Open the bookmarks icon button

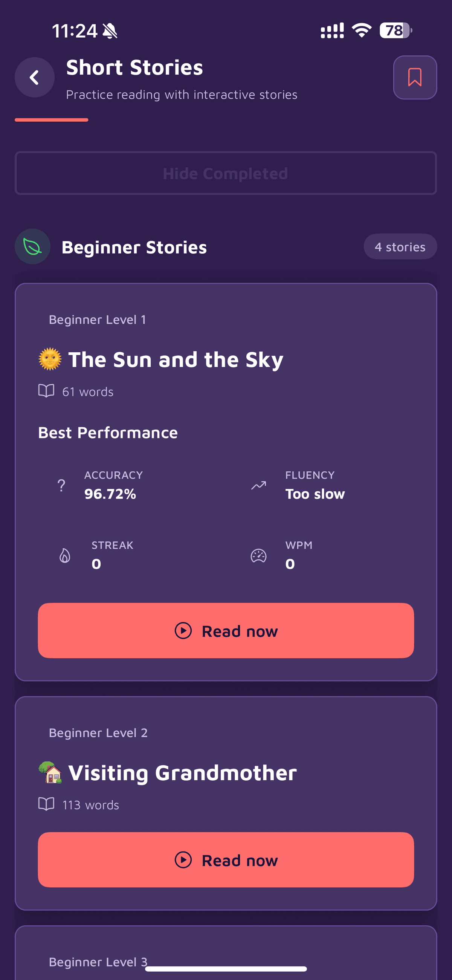pos(414,77)
